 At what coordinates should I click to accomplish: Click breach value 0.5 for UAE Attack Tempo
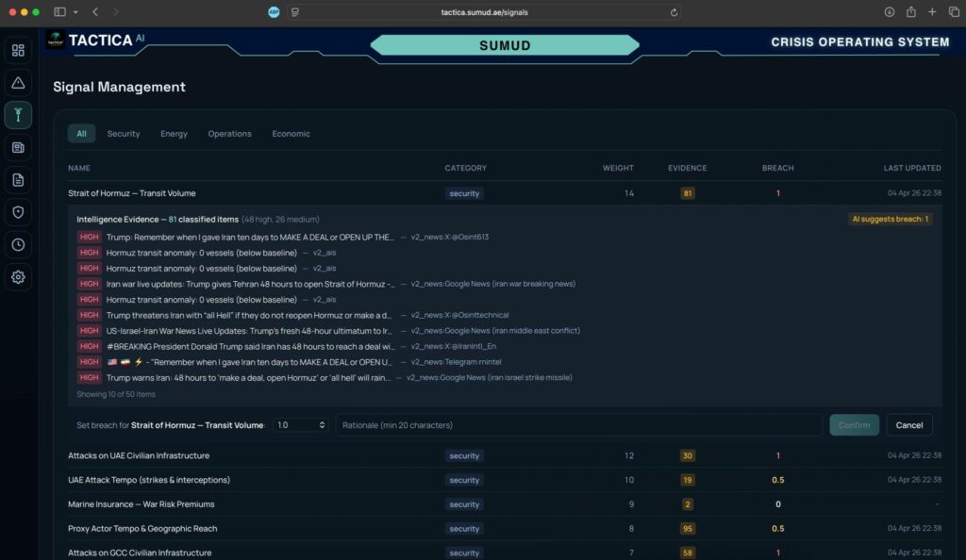[778, 480]
